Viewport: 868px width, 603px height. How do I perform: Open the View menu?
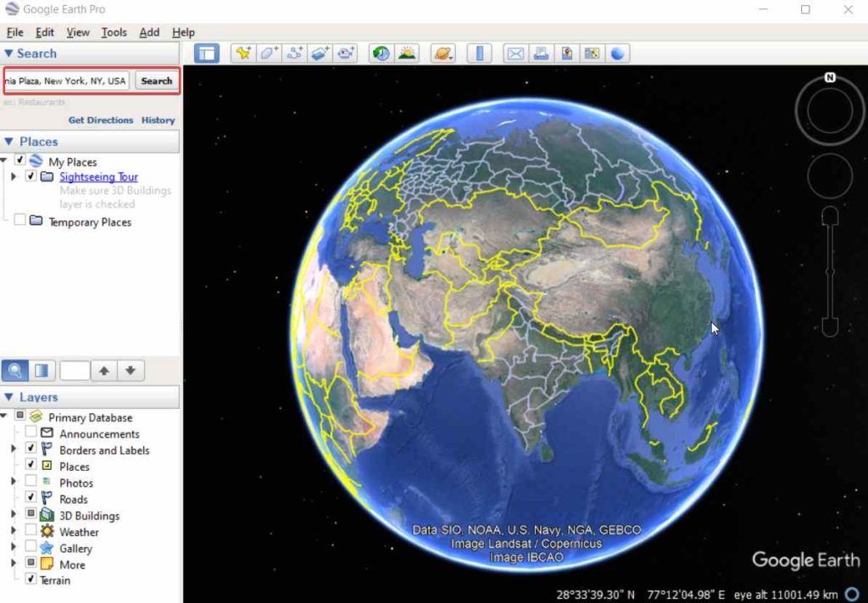pyautogui.click(x=78, y=33)
